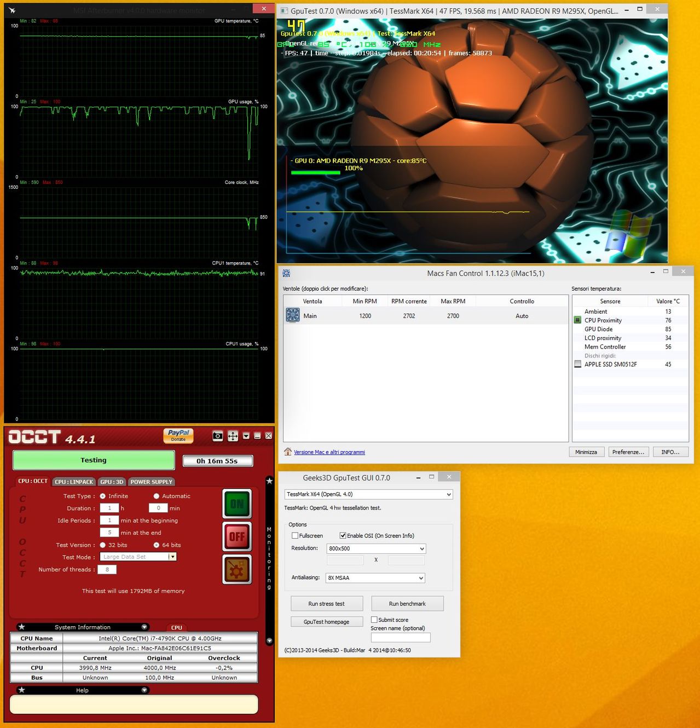Screen dimensions: 700x728
Task: Click the Monitoring panel bottom arrow
Action: 269,640
